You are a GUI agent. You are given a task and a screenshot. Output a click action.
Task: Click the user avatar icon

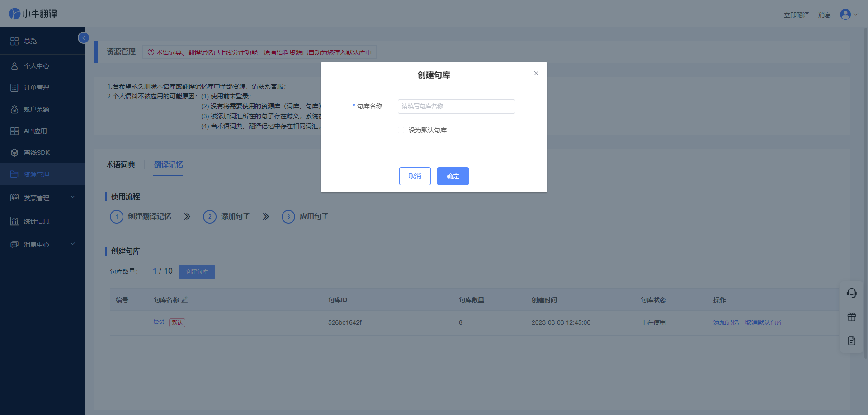tap(845, 14)
